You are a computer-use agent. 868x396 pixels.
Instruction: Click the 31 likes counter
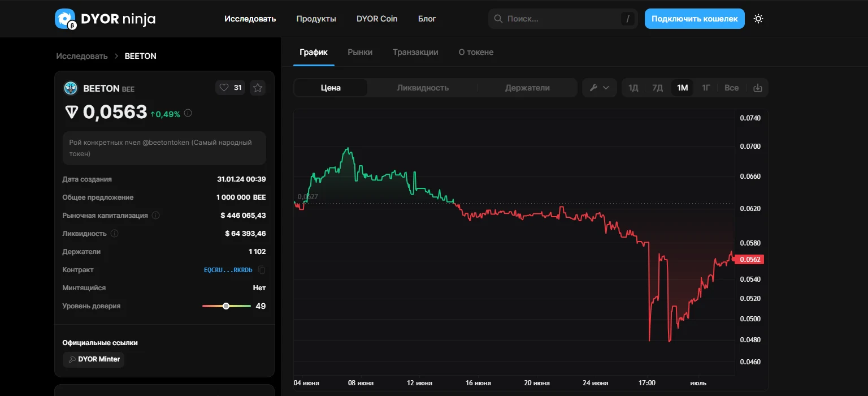pyautogui.click(x=238, y=88)
